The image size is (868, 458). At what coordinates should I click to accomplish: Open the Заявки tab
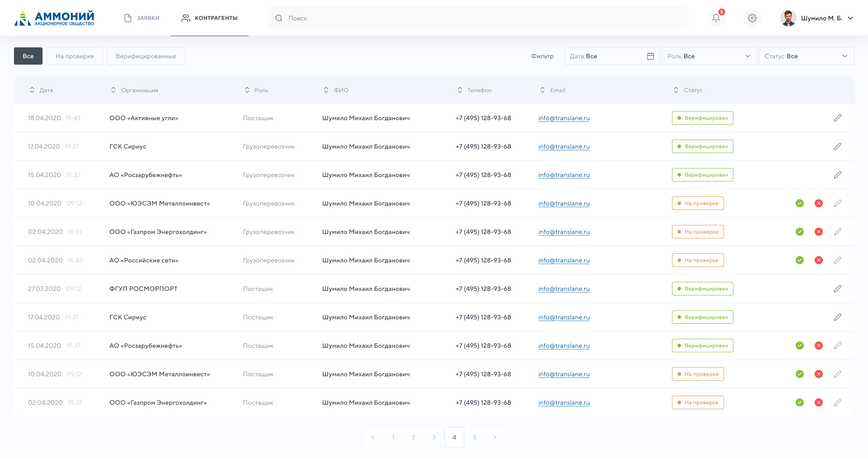click(142, 18)
